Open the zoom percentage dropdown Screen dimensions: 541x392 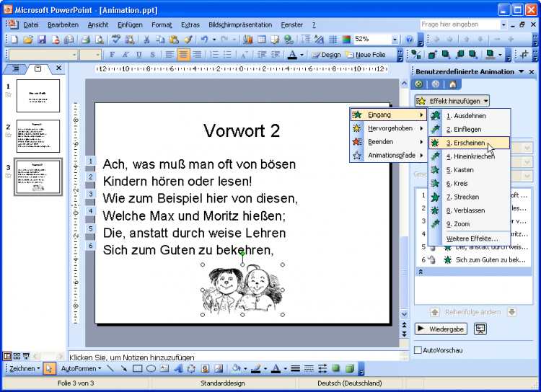(x=395, y=40)
